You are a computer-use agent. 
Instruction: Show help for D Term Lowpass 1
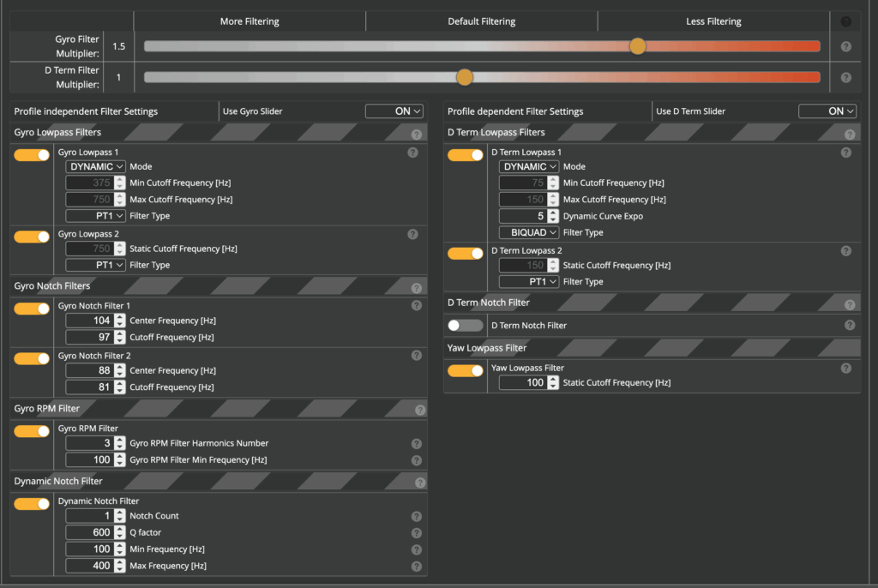click(845, 153)
